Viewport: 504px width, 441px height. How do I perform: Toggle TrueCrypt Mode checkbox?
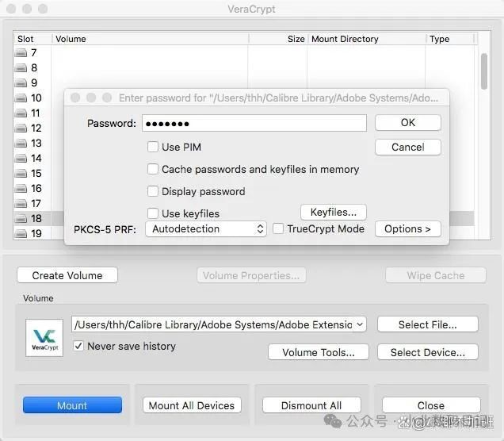(278, 228)
